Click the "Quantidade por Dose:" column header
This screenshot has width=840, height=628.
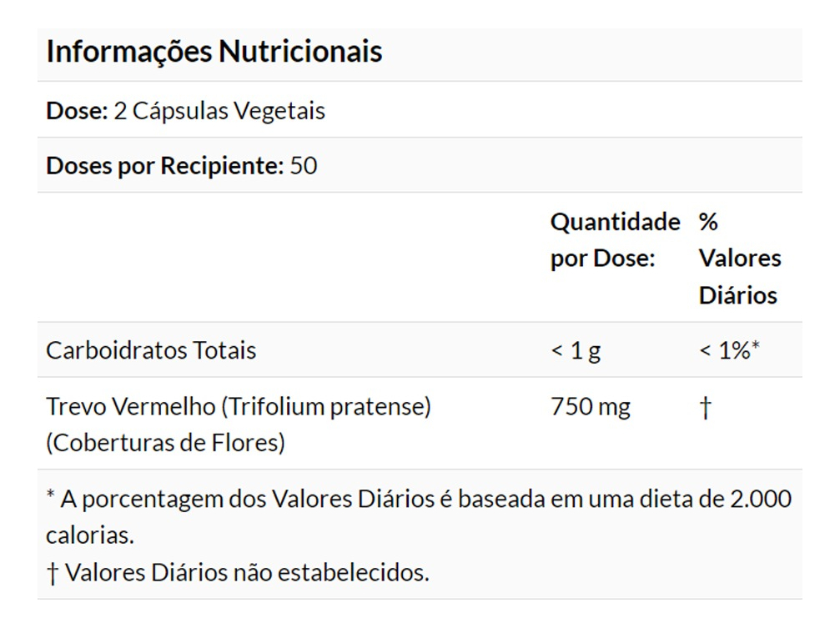[615, 240]
